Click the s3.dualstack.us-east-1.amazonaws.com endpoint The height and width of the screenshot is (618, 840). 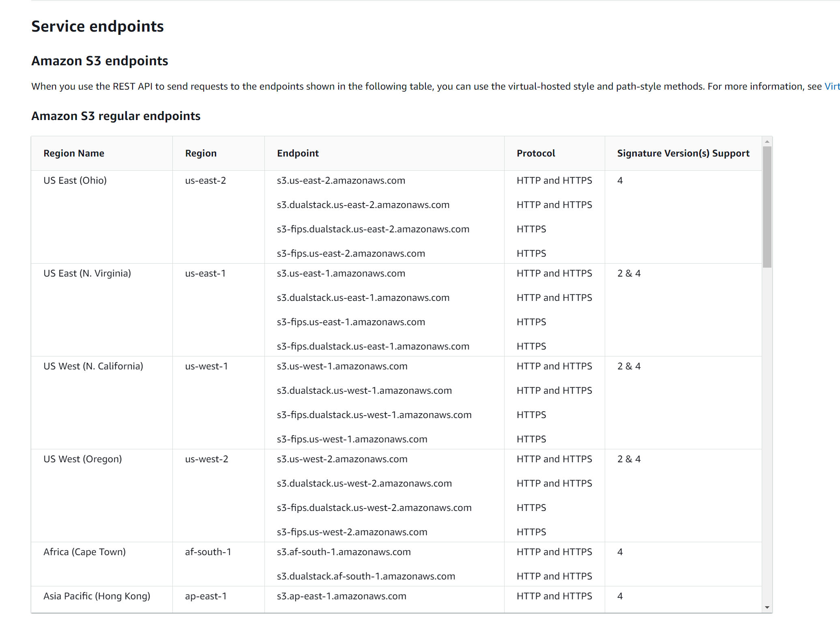363,298
